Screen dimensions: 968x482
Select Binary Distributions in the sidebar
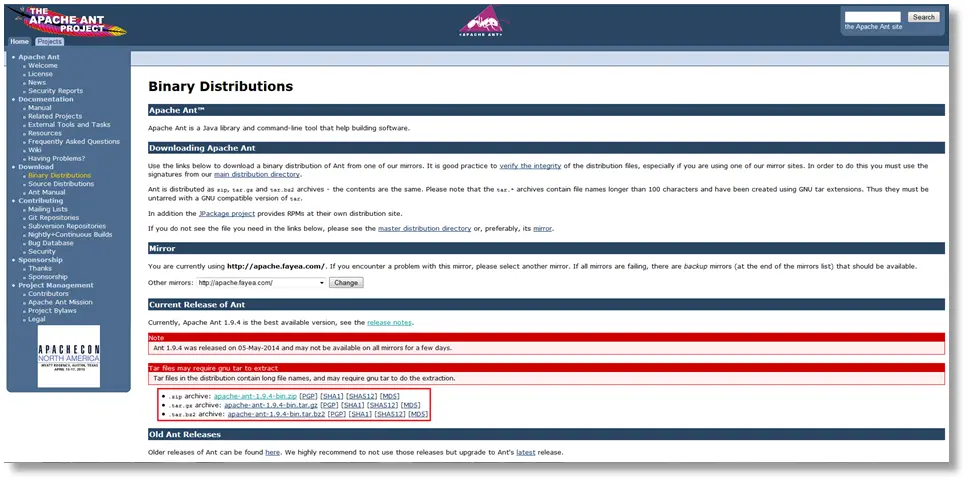59,175
